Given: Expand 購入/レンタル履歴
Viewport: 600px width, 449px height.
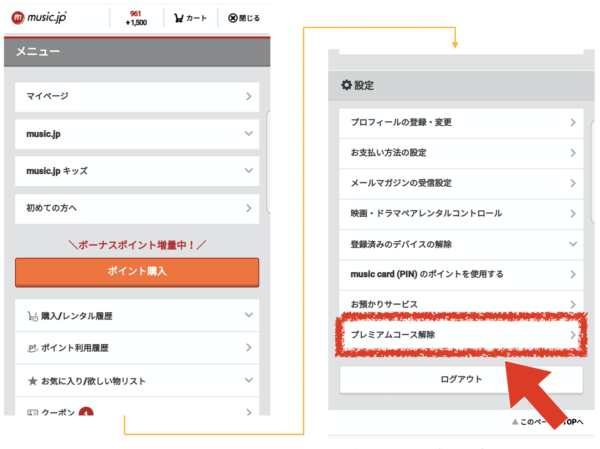Looking at the screenshot, I should pos(137,316).
